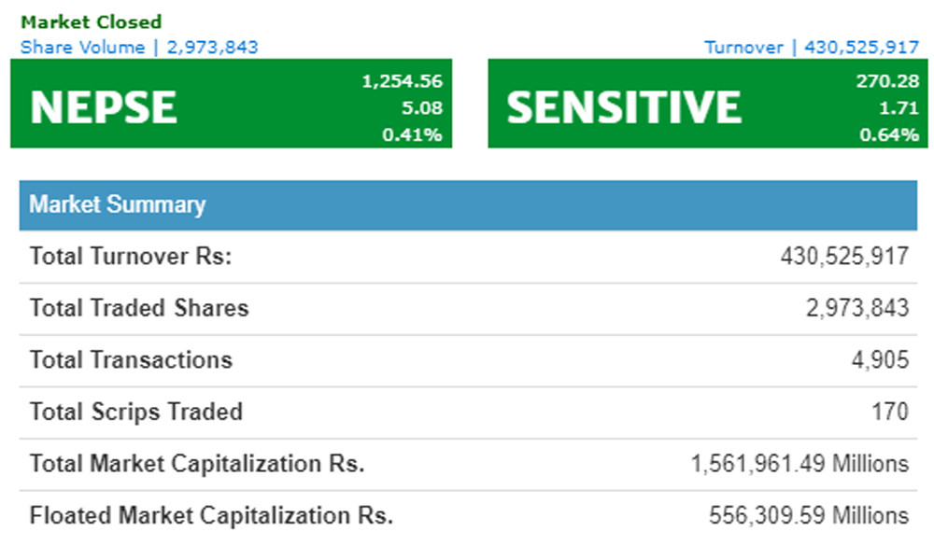Click the Total Turnover Rs row label
Screen dimensions: 934x560
coord(131,257)
